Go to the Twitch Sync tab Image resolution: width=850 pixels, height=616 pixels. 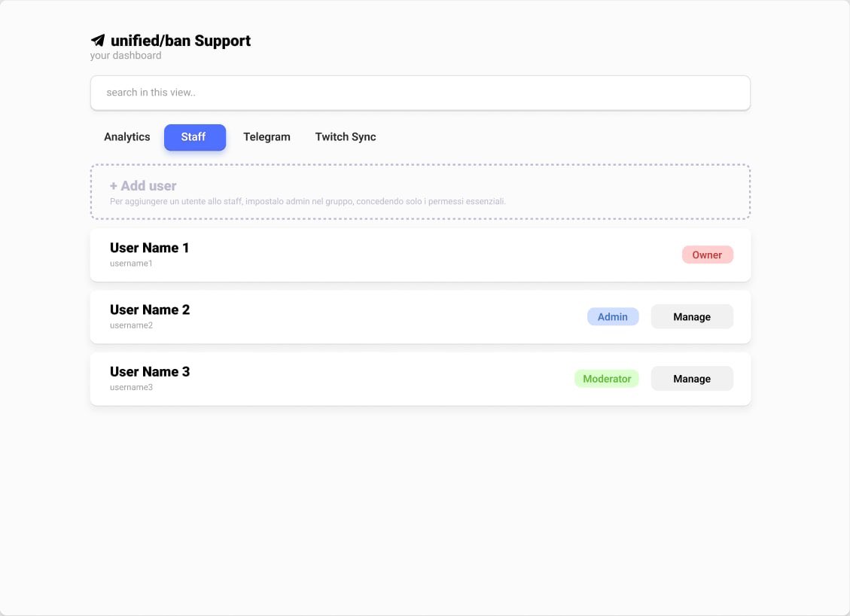click(x=346, y=137)
